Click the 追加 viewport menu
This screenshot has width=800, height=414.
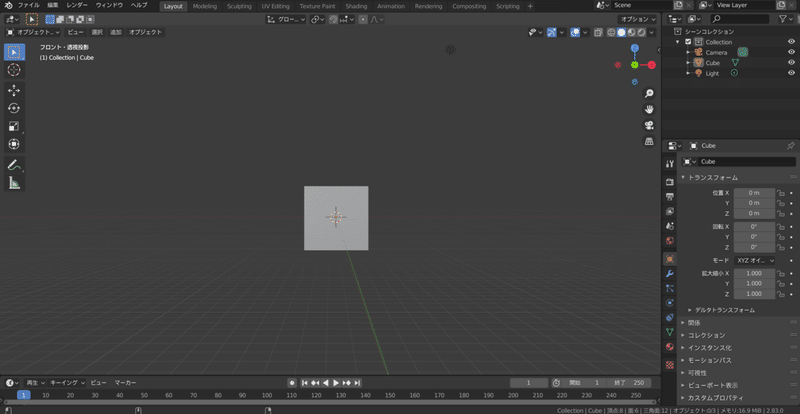[116, 32]
